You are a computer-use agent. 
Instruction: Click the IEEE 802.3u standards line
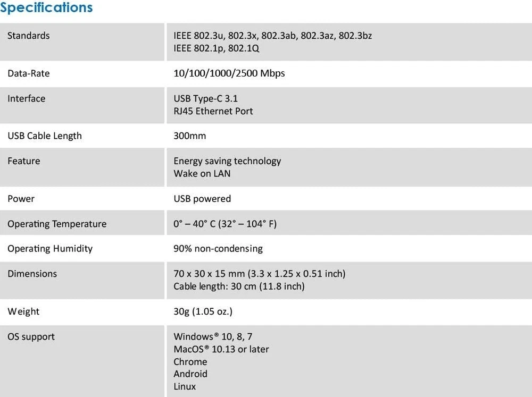pos(272,36)
